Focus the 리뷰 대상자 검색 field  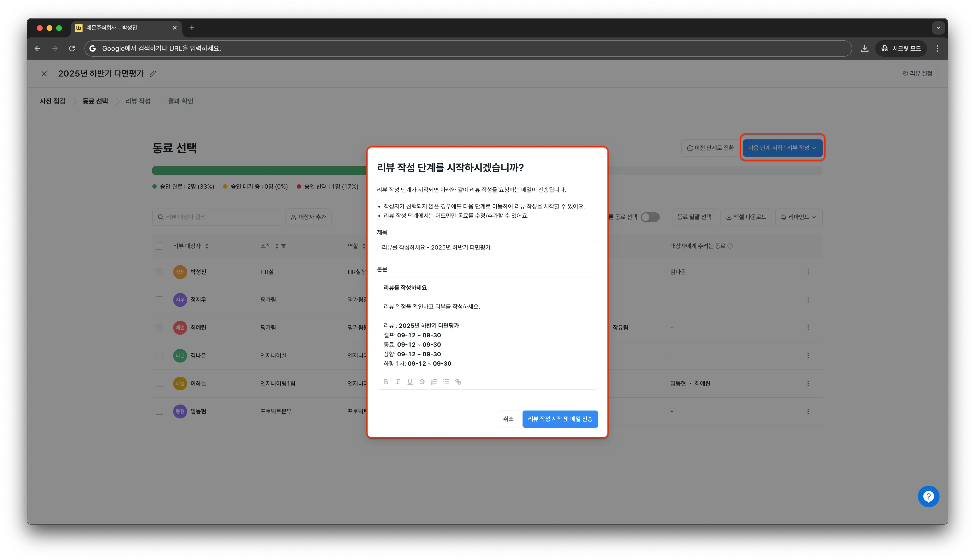217,217
